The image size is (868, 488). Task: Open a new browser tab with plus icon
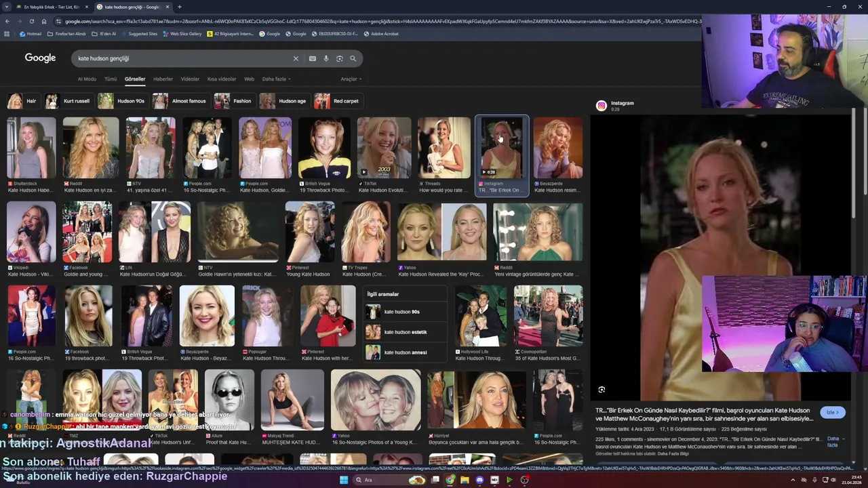pos(179,7)
